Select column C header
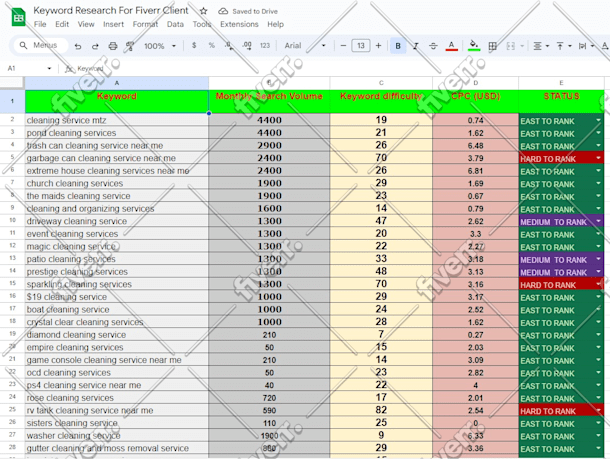 click(381, 83)
